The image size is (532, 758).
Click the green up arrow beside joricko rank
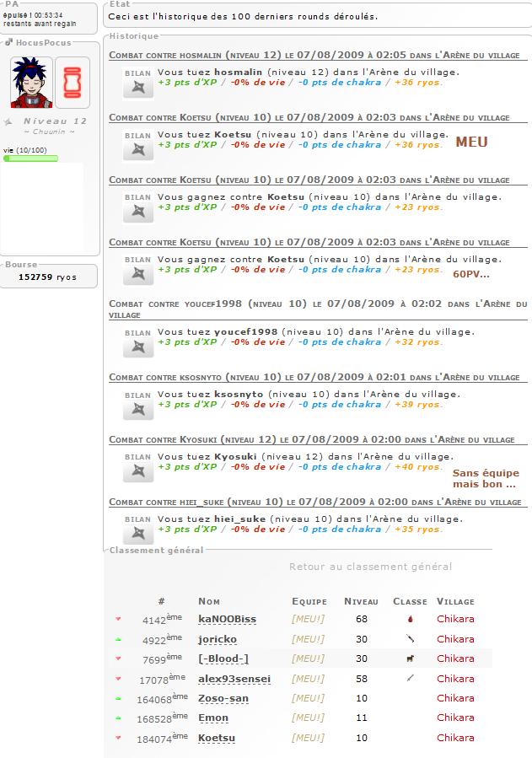(118, 639)
